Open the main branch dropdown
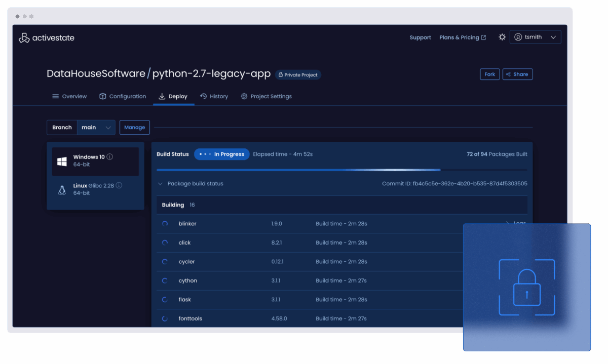This screenshot has height=364, width=608. tap(96, 128)
